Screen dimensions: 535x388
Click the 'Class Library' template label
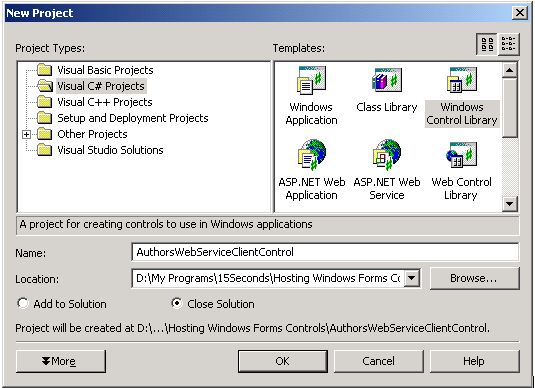[387, 107]
